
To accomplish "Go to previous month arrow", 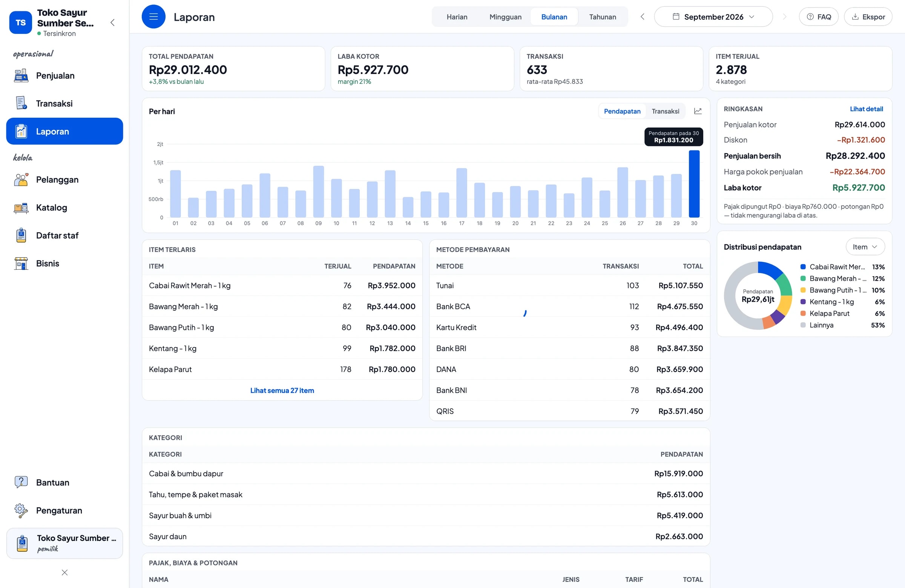I will pos(642,17).
